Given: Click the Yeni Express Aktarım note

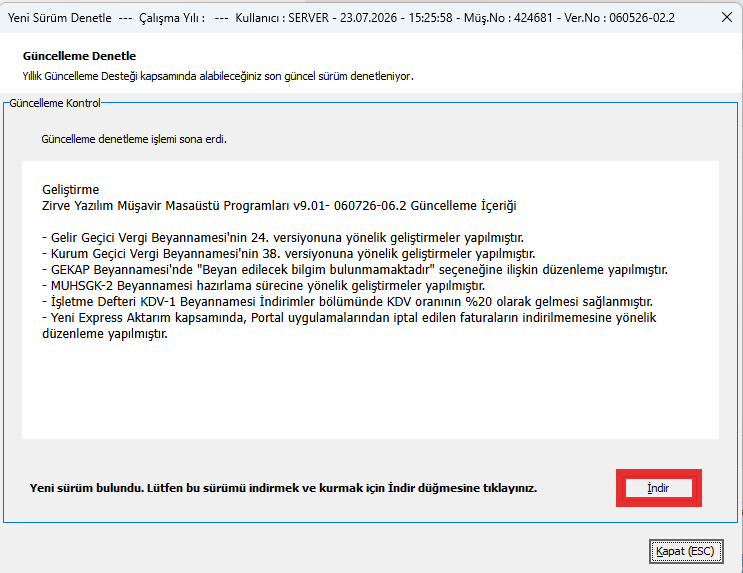Looking at the screenshot, I should click(x=349, y=326).
